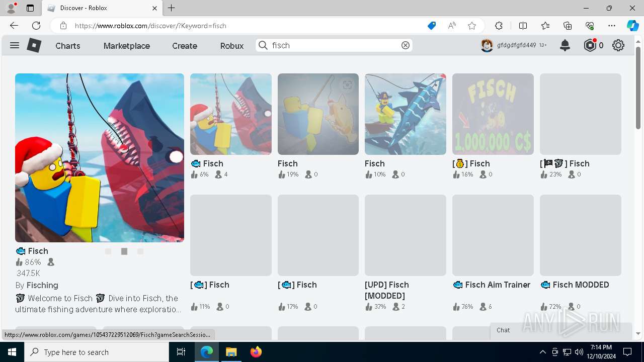Open the Fisch title rated 17%
Screen dimensions: 644x362
point(297,285)
